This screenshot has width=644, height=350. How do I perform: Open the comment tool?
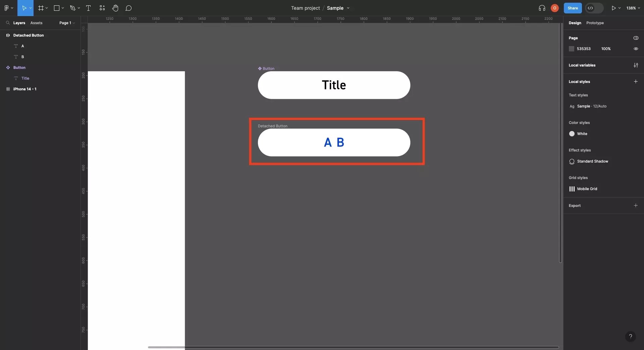pos(129,8)
